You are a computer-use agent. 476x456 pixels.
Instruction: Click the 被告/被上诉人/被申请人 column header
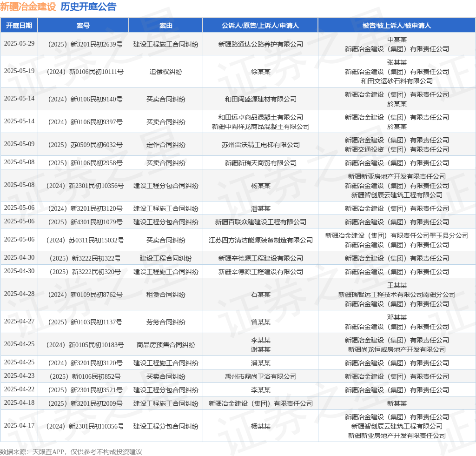(x=397, y=26)
